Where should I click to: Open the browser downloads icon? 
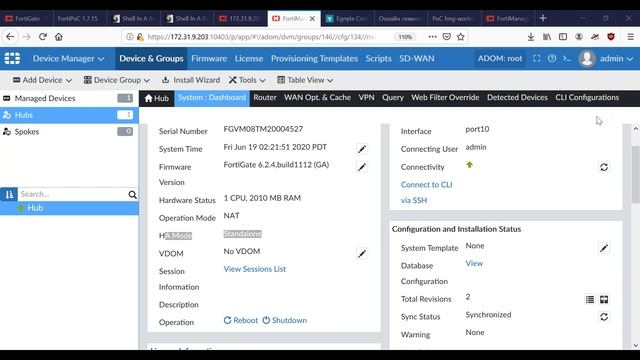tap(531, 37)
